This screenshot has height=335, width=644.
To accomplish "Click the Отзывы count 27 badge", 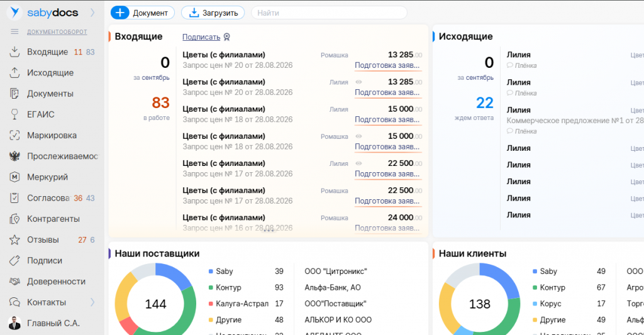I will (x=82, y=239).
